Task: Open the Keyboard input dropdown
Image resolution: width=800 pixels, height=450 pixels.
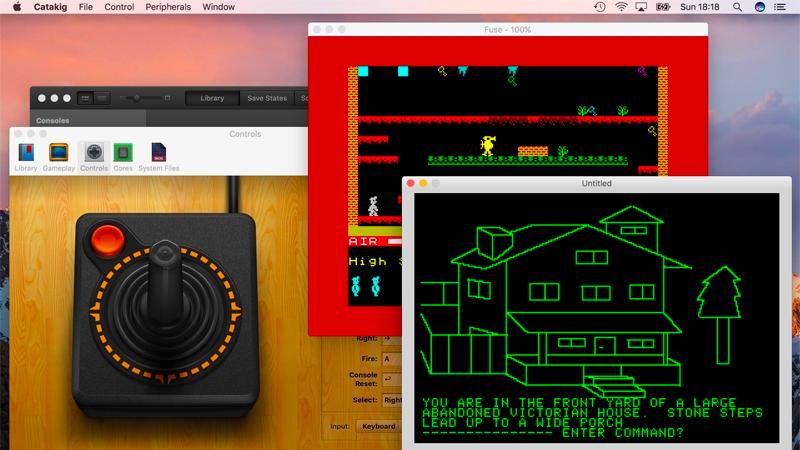Action: [379, 426]
